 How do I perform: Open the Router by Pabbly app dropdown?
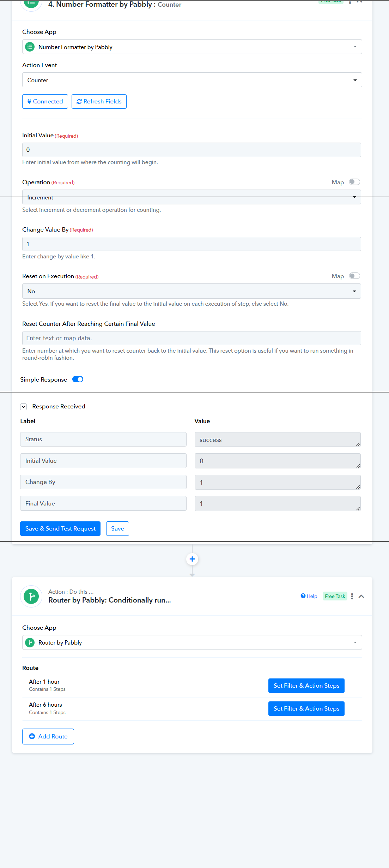click(x=192, y=642)
